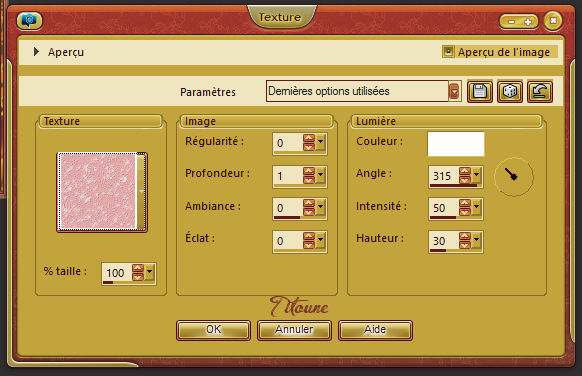Expand the Aperçu preview section
Screen dimensions: 582x376
tap(36, 52)
